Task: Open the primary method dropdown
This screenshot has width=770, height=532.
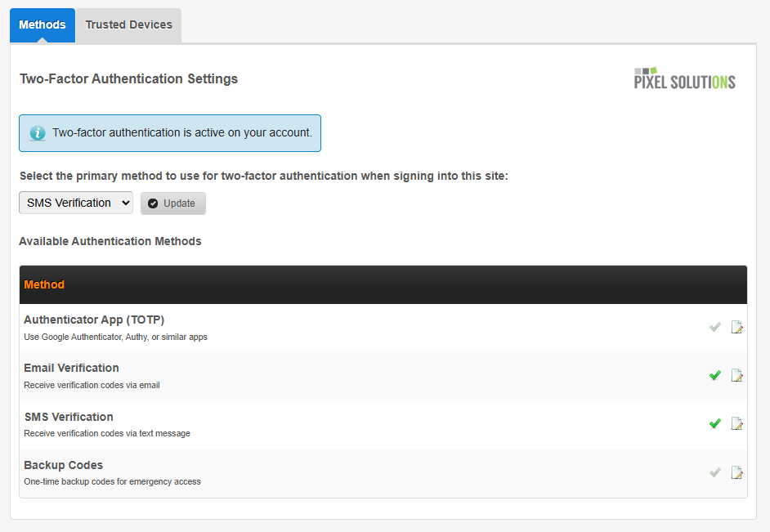Action: (x=75, y=203)
